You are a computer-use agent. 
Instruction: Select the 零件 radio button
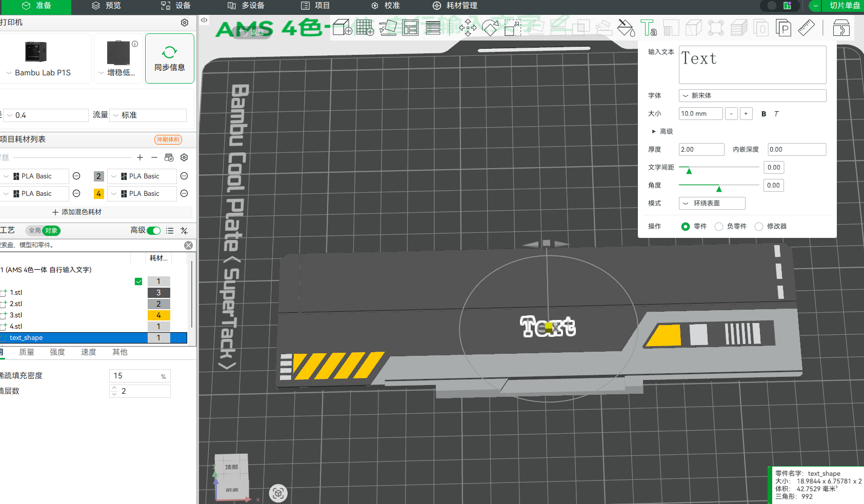pyautogui.click(x=686, y=226)
